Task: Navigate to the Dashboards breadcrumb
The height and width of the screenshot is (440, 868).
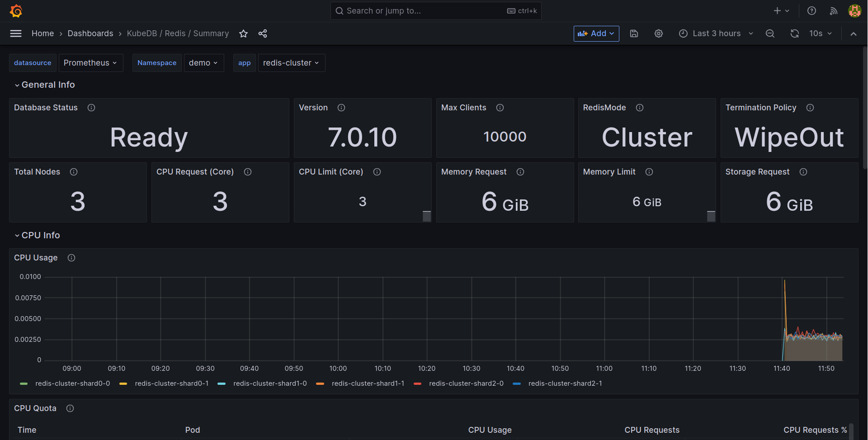Action: point(90,33)
